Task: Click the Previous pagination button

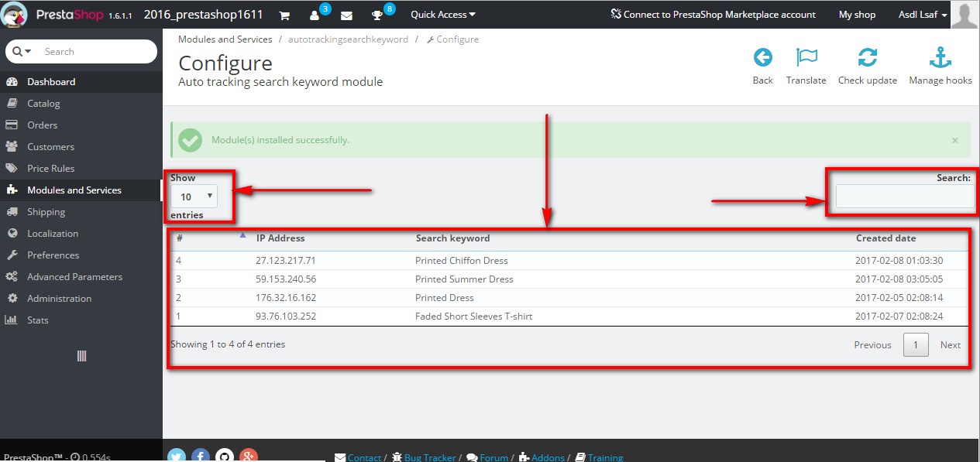Action: click(x=873, y=345)
